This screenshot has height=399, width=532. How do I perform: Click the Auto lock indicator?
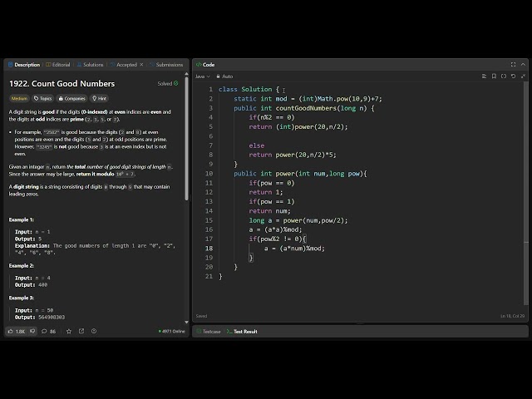[224, 76]
